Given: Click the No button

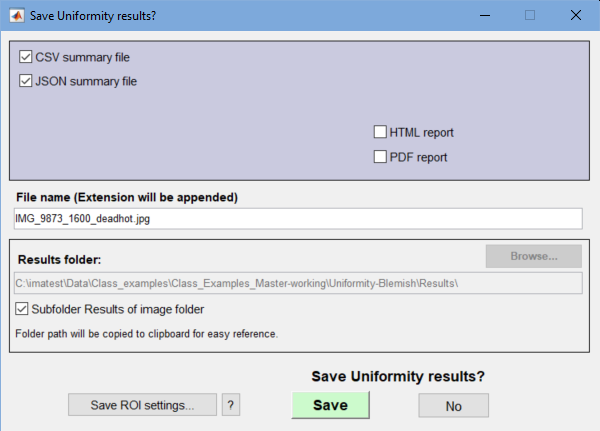Looking at the screenshot, I should [453, 405].
